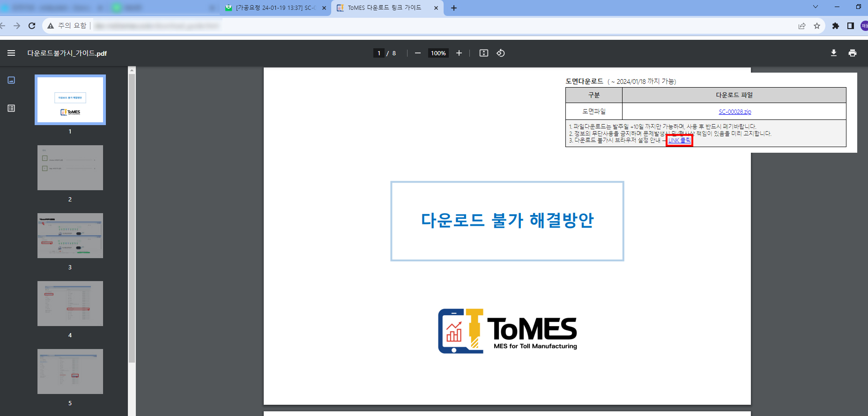
Task: Rotate the PDF counterclockwise
Action: pyautogui.click(x=501, y=53)
